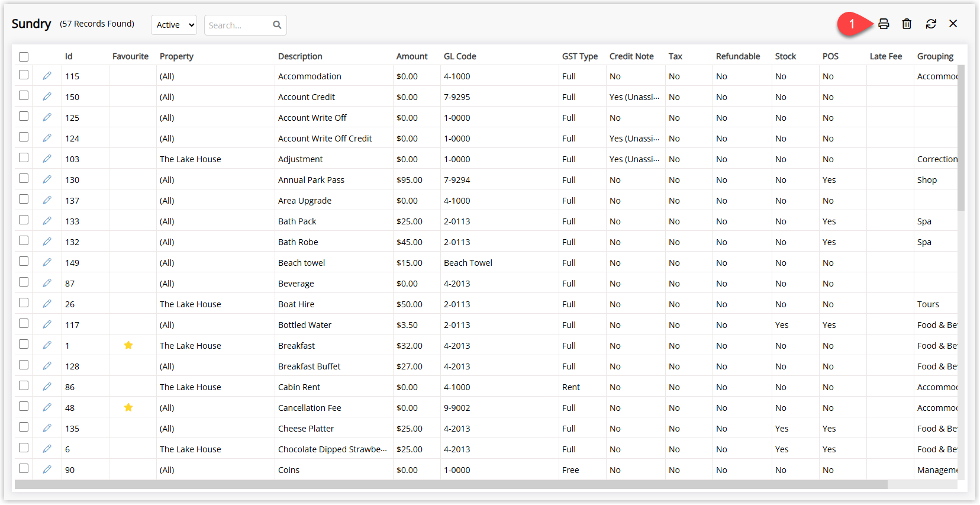
Task: Sort by Refundable column header
Action: pyautogui.click(x=738, y=56)
